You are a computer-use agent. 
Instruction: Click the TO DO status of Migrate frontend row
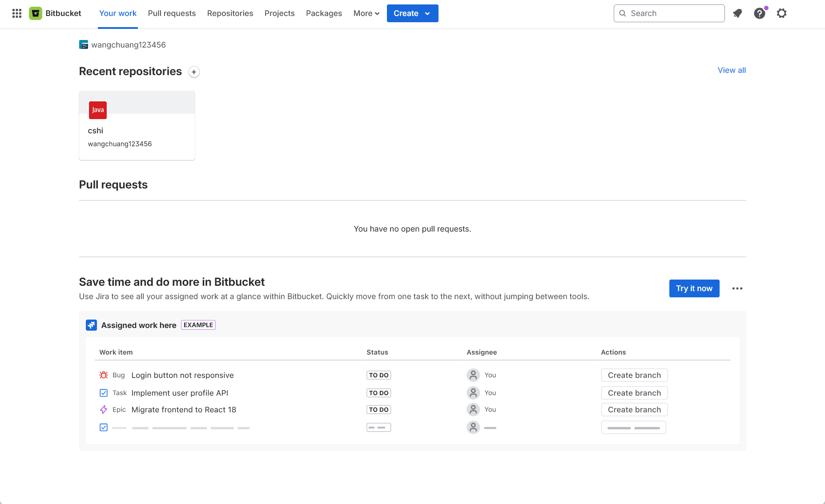[379, 410]
